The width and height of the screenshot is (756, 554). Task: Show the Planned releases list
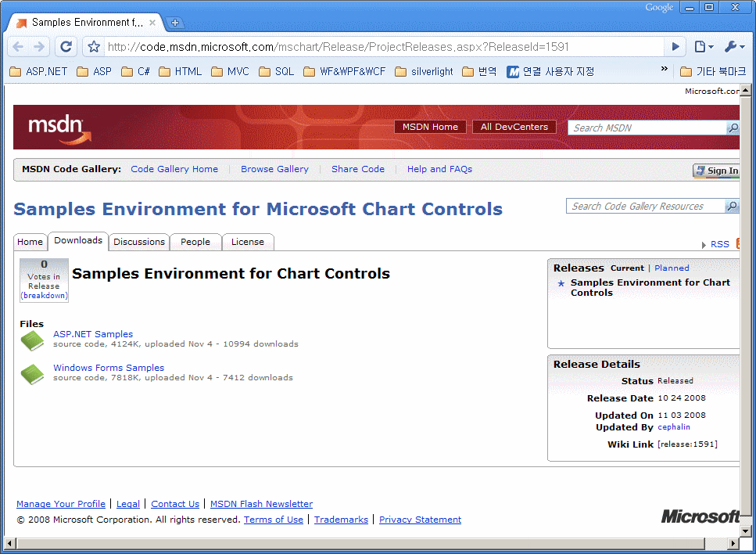[672, 268]
